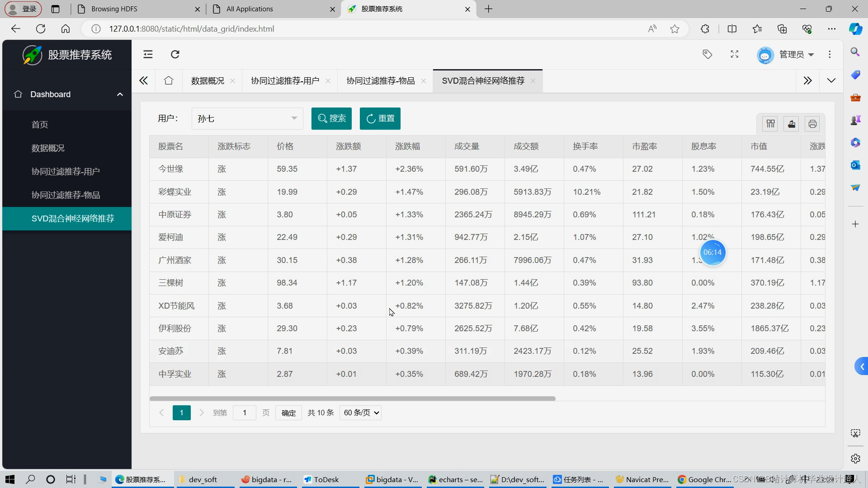The image size is (868, 488).
Task: Select 数据概况 in the sidebar
Action: (x=48, y=148)
